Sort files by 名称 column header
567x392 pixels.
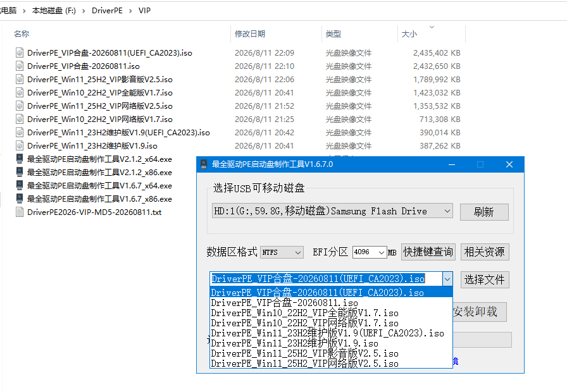[22, 34]
